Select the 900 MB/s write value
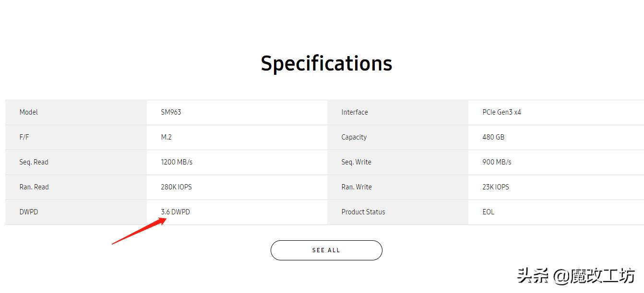Image resolution: width=644 pixels, height=293 pixels. [497, 162]
